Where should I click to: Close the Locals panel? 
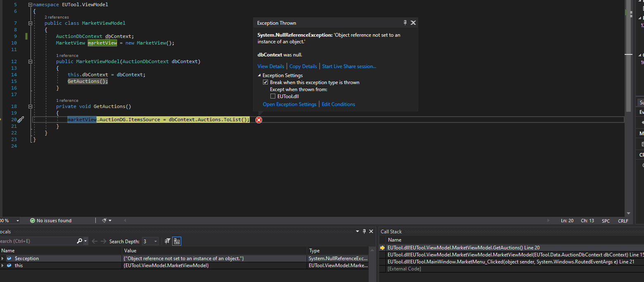pos(371,232)
